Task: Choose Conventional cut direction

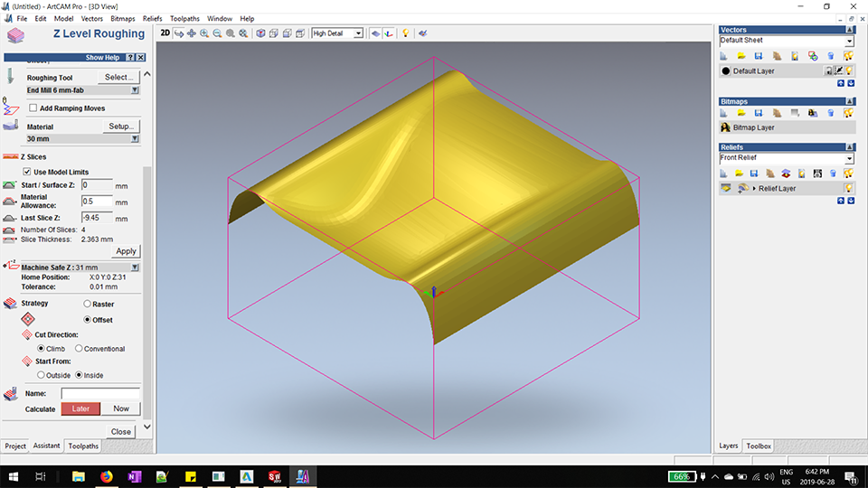Action: [79, 349]
